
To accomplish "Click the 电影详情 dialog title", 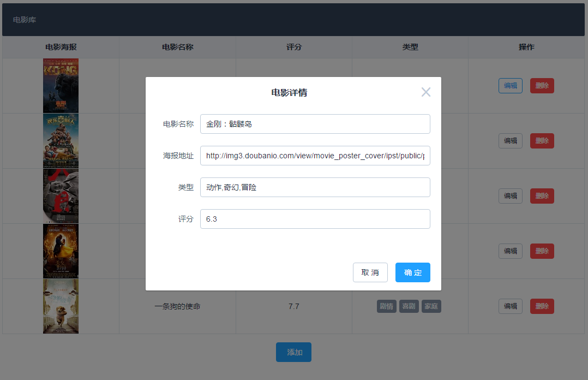I will click(289, 92).
